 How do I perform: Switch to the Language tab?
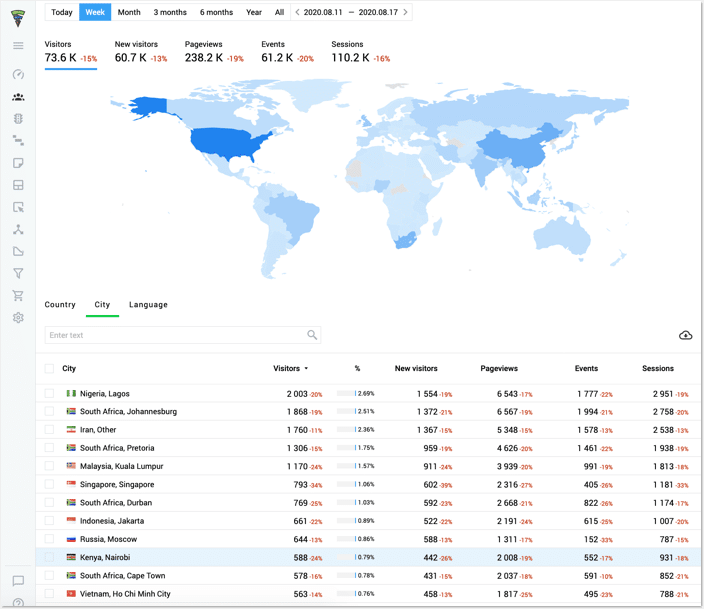tap(148, 305)
